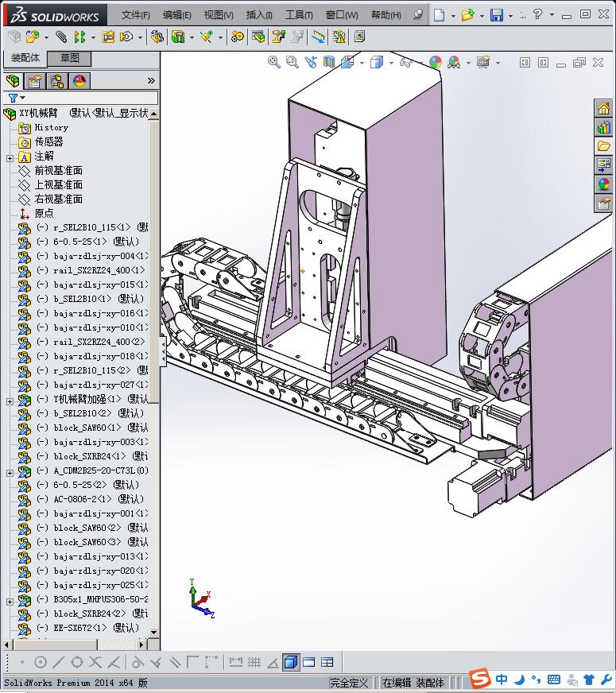Viewport: 616px width, 693px height.
Task: Click the Previous View icon
Action: (x=311, y=62)
